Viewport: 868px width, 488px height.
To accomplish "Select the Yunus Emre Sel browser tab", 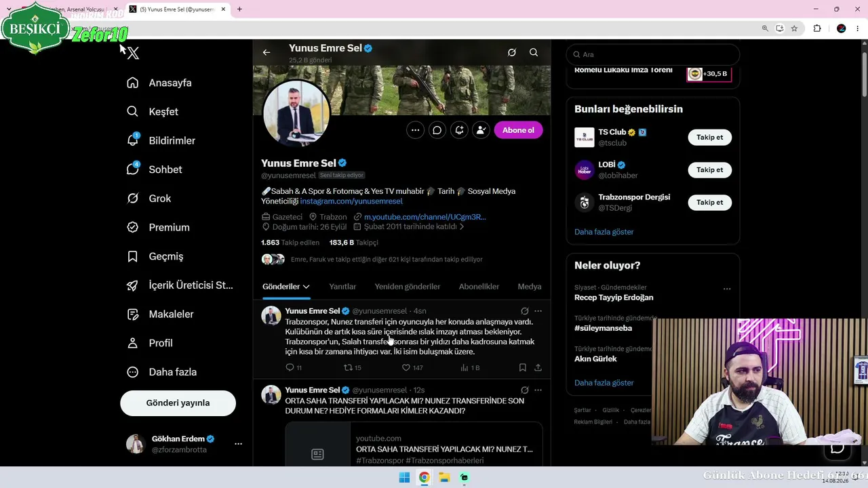I will tap(178, 9).
